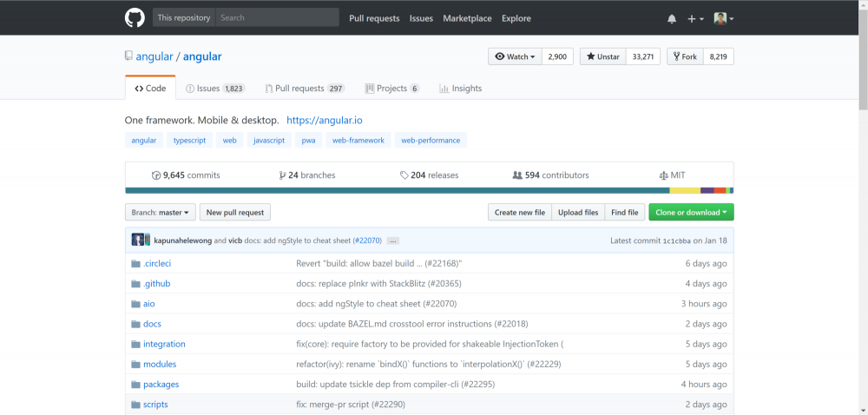The height and width of the screenshot is (415, 868).
Task: Click the yellow segment of language bar
Action: pyautogui.click(x=686, y=190)
